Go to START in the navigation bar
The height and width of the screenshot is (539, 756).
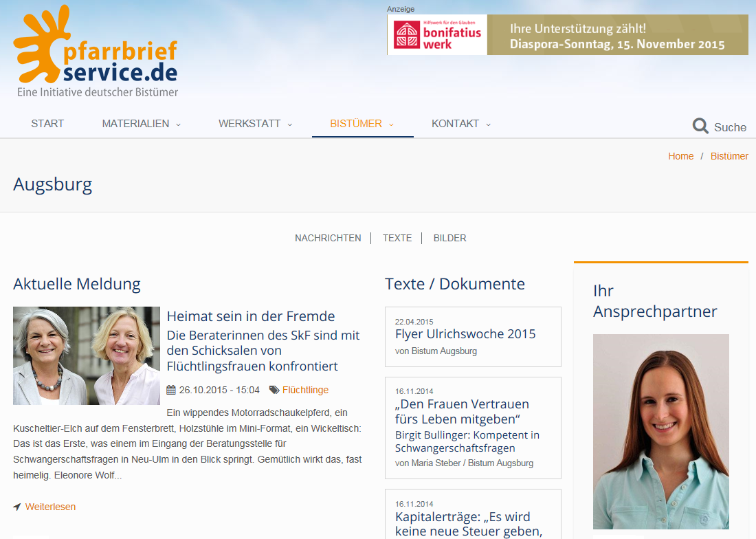coord(47,124)
